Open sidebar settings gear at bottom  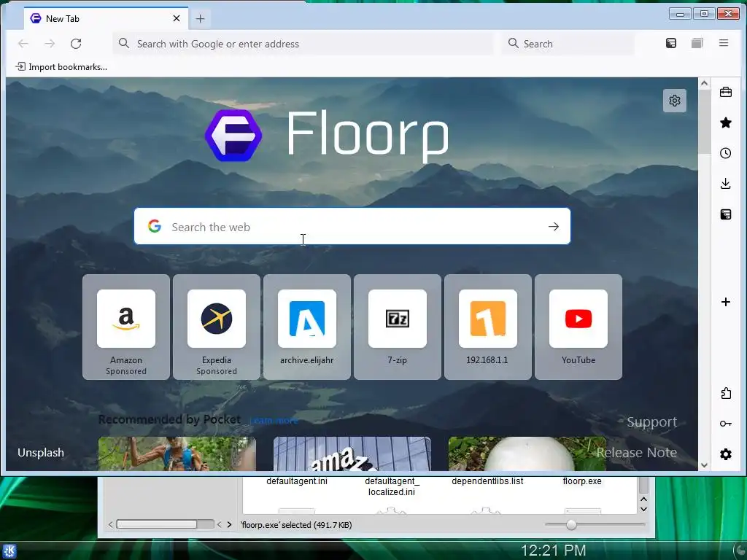click(726, 454)
